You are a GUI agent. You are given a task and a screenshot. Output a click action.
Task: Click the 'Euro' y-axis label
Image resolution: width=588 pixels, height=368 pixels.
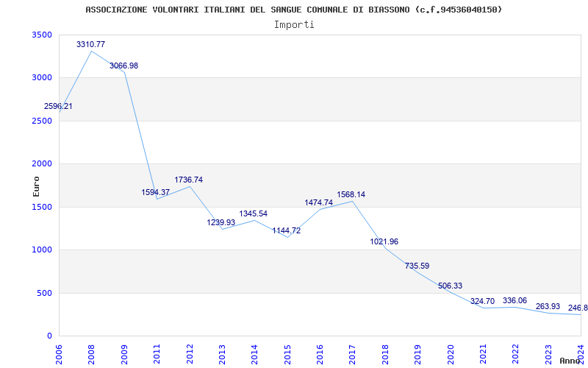click(x=36, y=186)
